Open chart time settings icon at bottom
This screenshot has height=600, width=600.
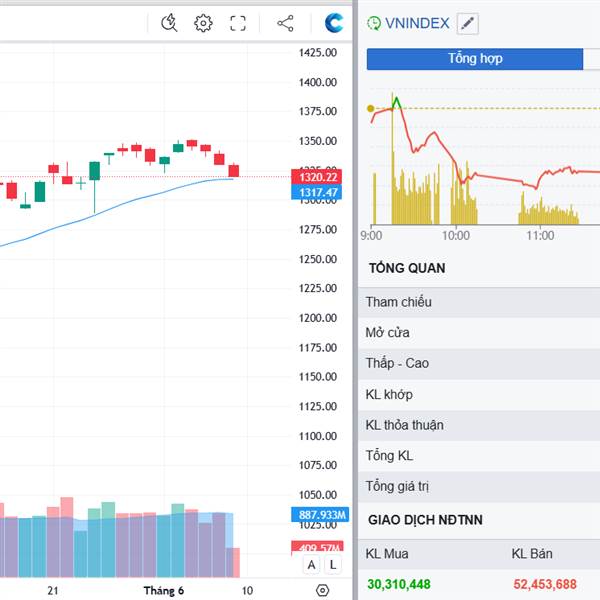click(x=322, y=590)
